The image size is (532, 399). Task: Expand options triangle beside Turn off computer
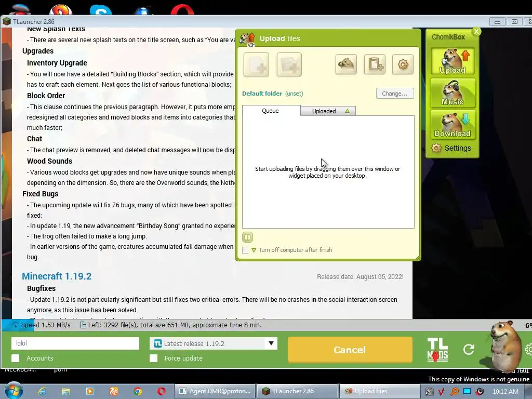pos(254,250)
